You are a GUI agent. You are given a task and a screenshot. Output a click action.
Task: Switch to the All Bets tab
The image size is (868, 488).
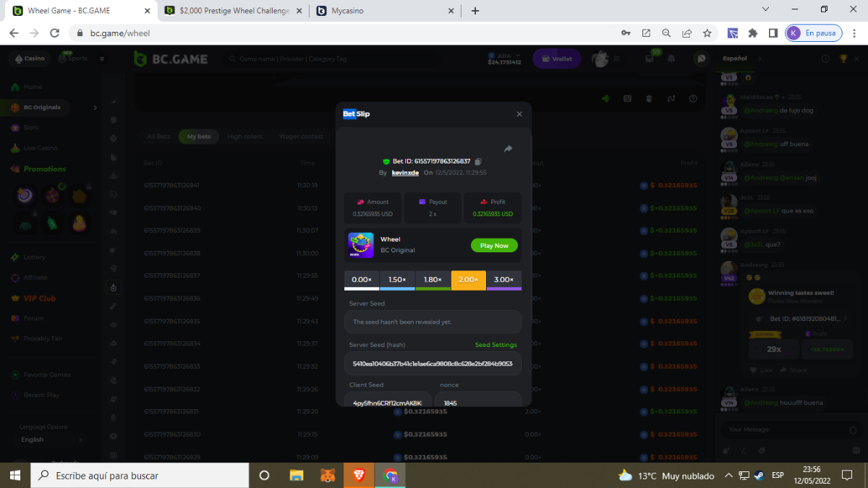coord(158,137)
